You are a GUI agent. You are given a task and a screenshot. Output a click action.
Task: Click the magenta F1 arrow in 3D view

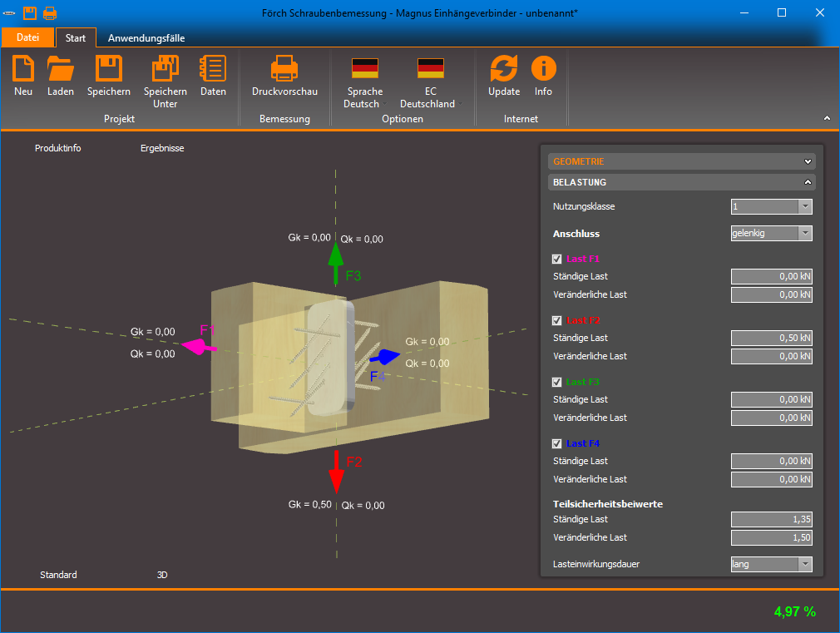coord(200,348)
